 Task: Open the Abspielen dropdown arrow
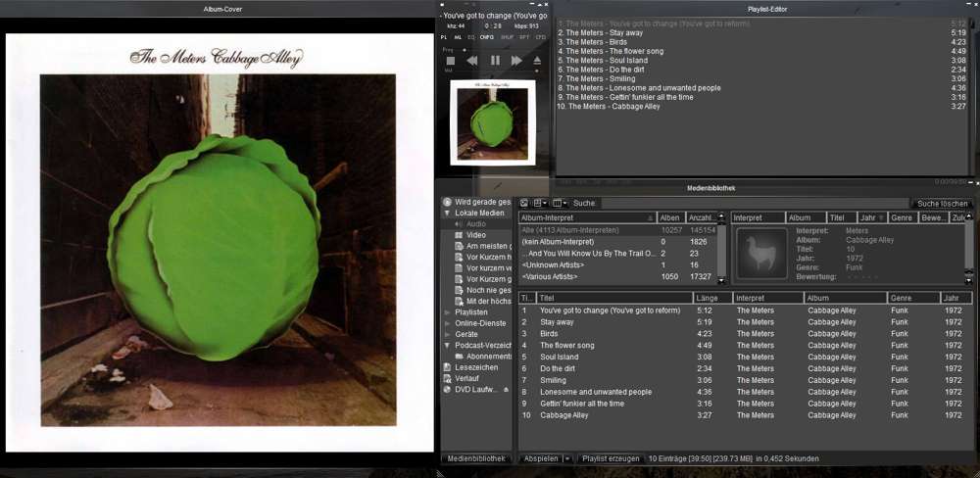[x=566, y=458]
